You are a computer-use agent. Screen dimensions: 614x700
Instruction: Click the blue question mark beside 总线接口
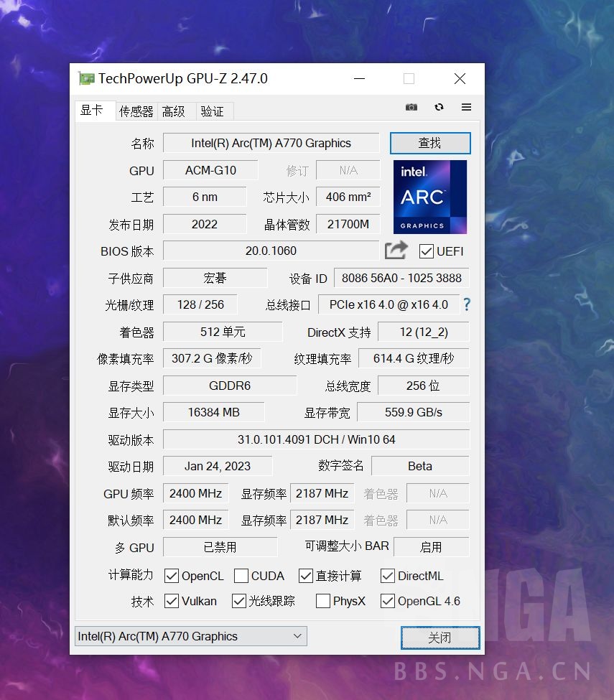coord(467,304)
